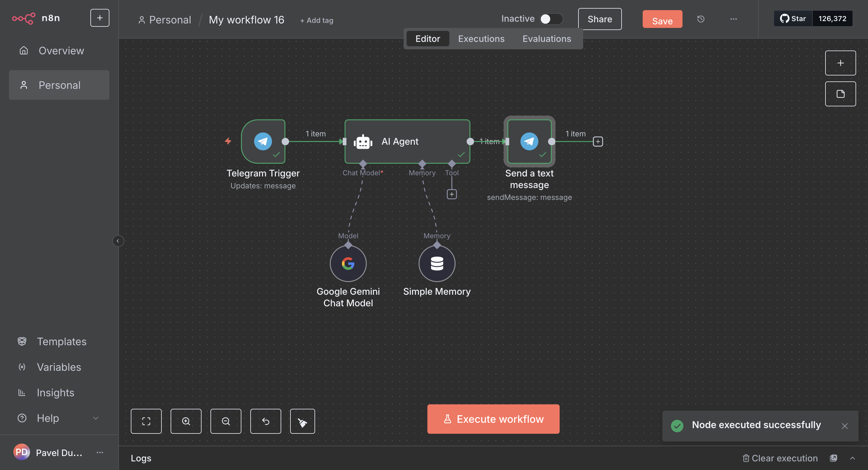The height and width of the screenshot is (470, 868).
Task: Open the Simple Memory node
Action: 437,264
